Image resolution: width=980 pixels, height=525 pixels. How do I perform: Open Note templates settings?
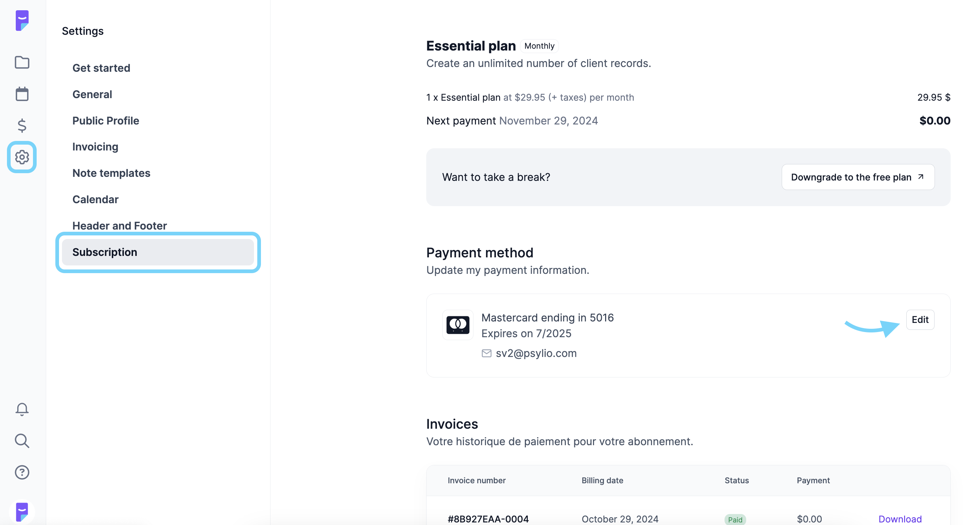click(x=111, y=174)
